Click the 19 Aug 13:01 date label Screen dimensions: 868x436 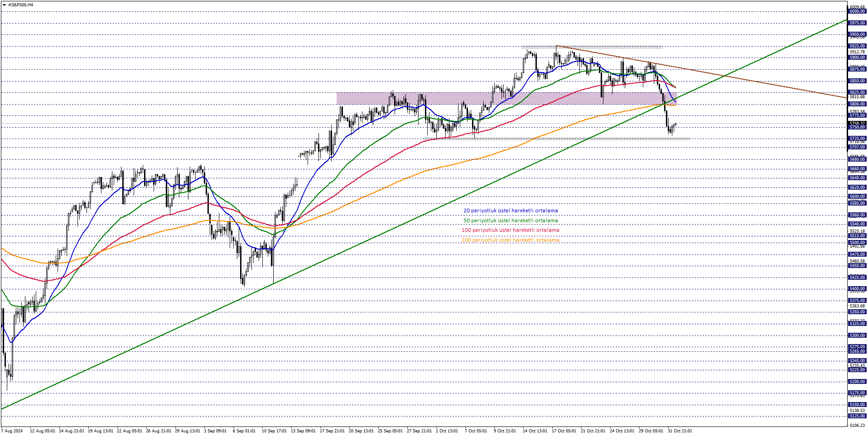click(x=101, y=431)
